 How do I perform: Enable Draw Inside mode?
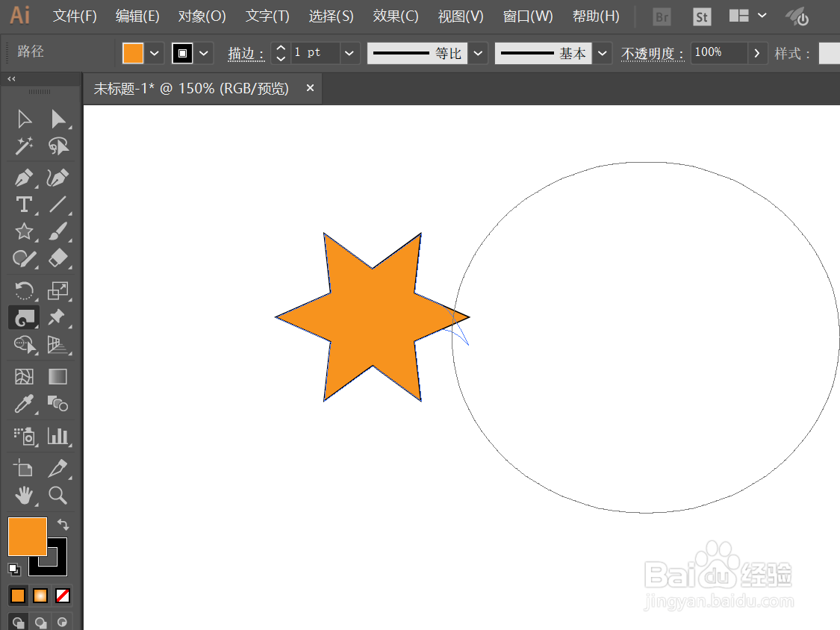[63, 623]
